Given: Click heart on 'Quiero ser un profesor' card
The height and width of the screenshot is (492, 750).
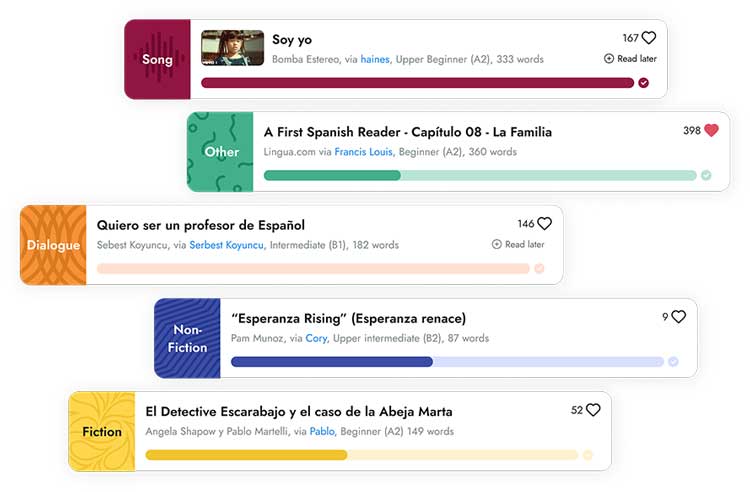Looking at the screenshot, I should click(544, 224).
